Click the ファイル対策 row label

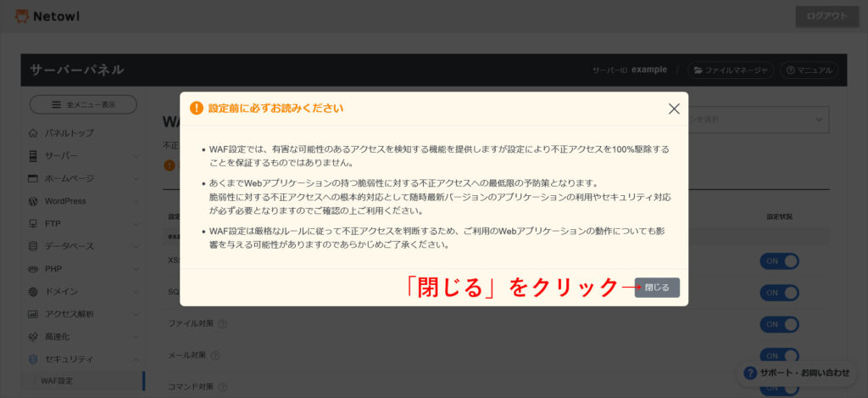coord(191,323)
